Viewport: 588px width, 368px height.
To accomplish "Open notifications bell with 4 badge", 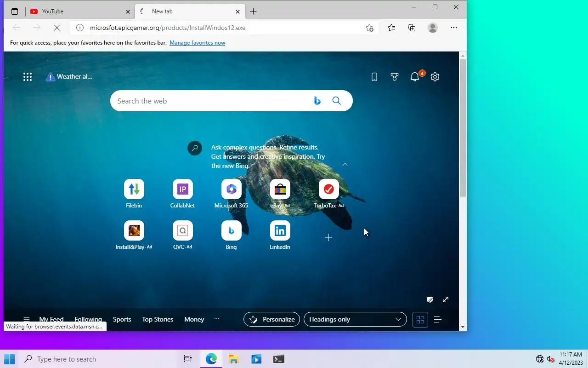I will (416, 76).
